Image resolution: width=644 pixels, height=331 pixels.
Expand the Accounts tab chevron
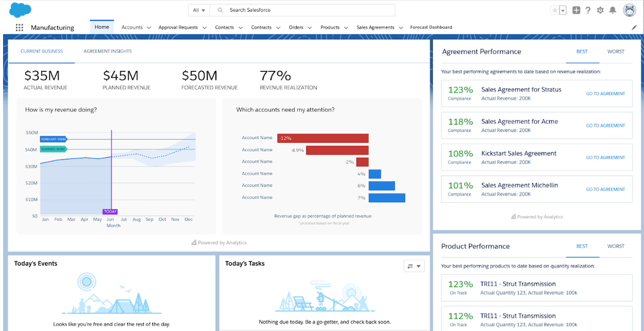(149, 27)
